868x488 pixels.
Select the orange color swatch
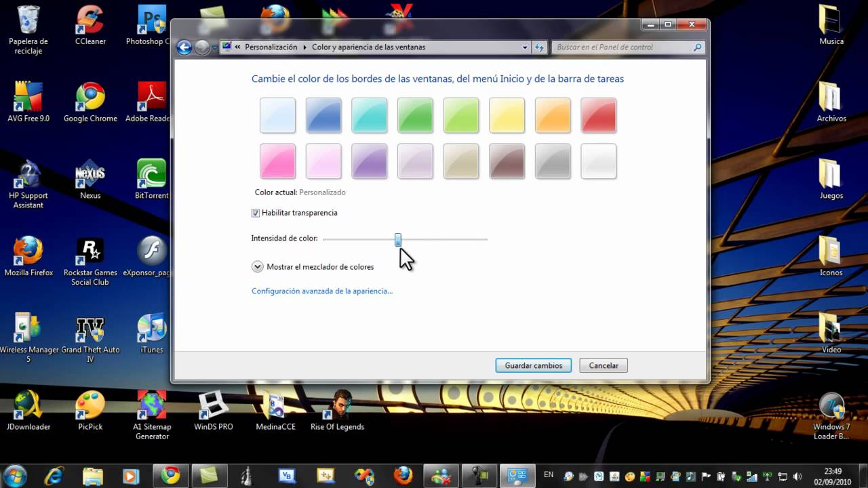[x=553, y=115]
